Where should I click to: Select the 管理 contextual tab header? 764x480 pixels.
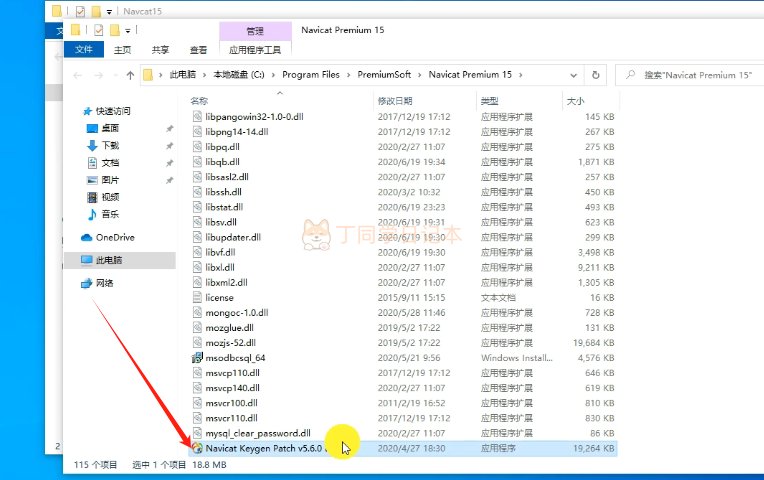pos(255,31)
